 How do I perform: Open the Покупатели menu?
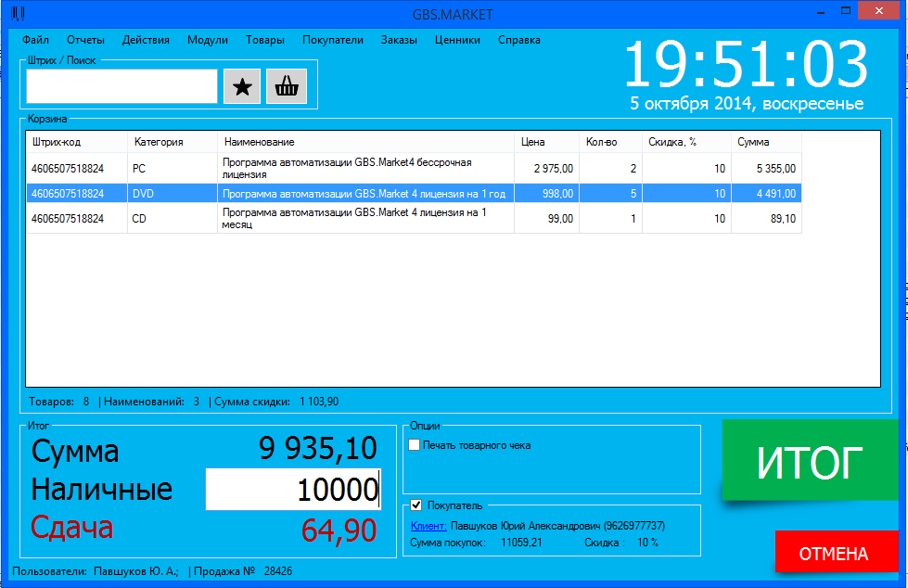coord(333,40)
